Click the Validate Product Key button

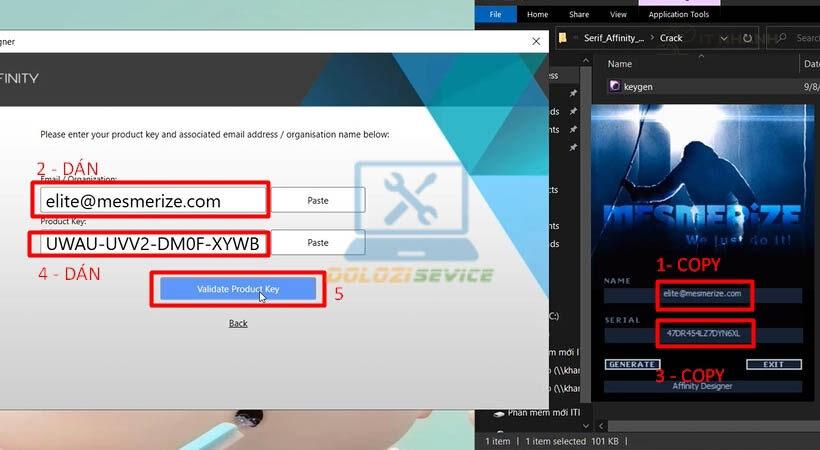[238, 289]
